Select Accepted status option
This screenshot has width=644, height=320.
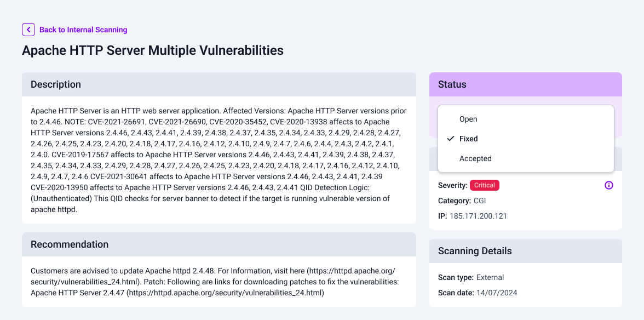[x=526, y=158]
